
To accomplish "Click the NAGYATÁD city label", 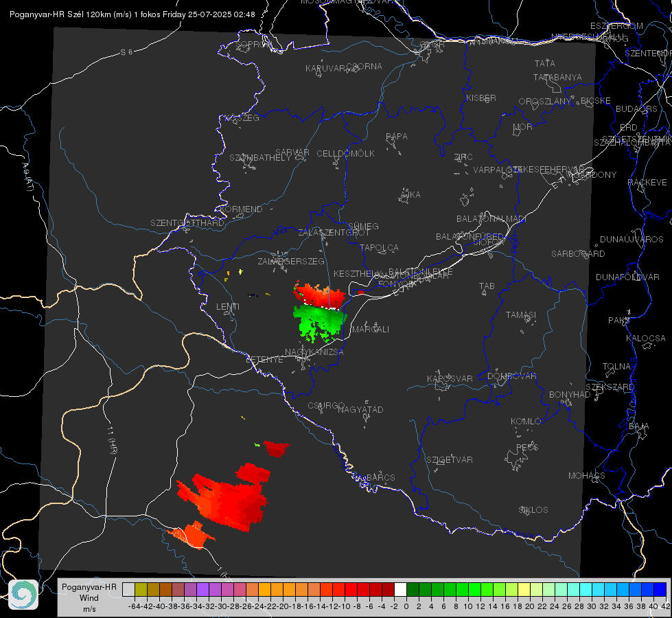I will tap(360, 409).
